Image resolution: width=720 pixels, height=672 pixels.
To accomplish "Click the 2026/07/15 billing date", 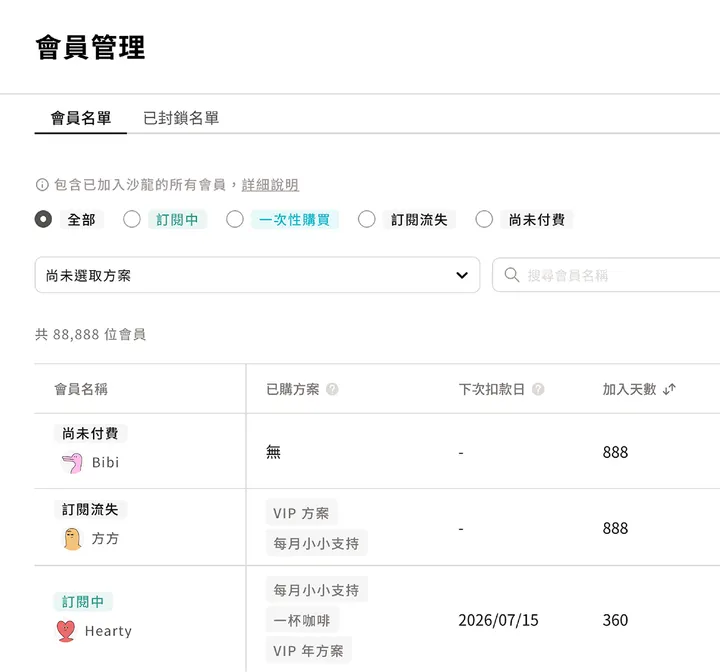I will coord(498,620).
